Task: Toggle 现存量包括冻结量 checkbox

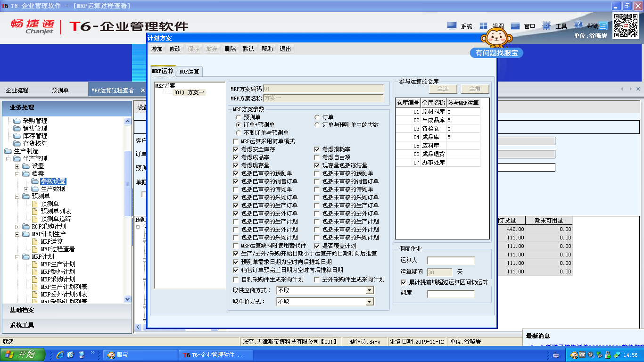Action: (x=317, y=165)
